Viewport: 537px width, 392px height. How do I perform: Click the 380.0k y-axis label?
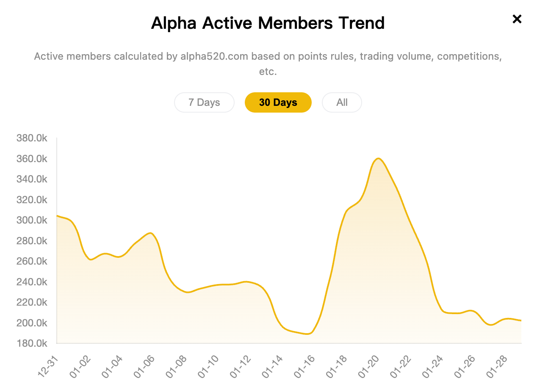32,138
